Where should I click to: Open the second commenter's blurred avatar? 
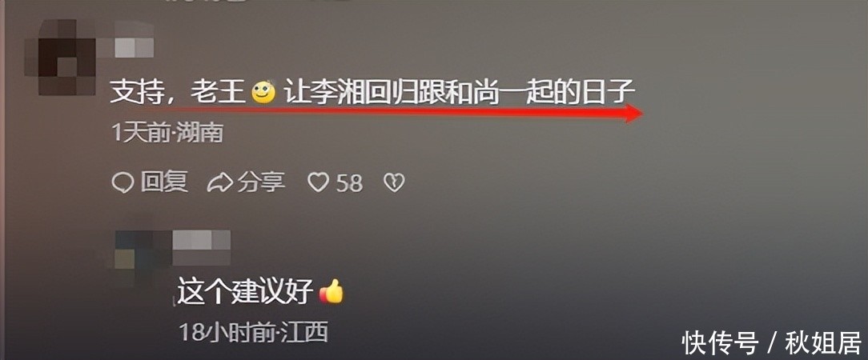tap(143, 258)
